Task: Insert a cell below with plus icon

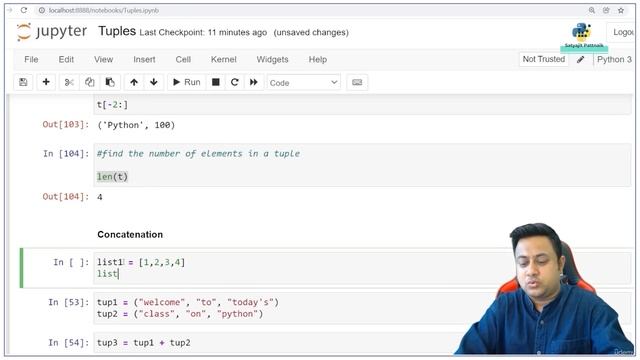Action: 46,82
